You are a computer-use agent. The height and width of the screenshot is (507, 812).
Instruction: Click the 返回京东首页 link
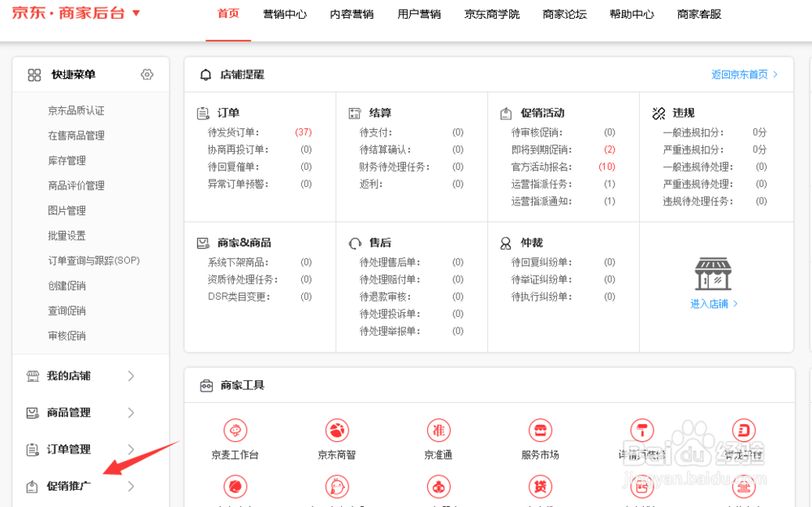744,75
